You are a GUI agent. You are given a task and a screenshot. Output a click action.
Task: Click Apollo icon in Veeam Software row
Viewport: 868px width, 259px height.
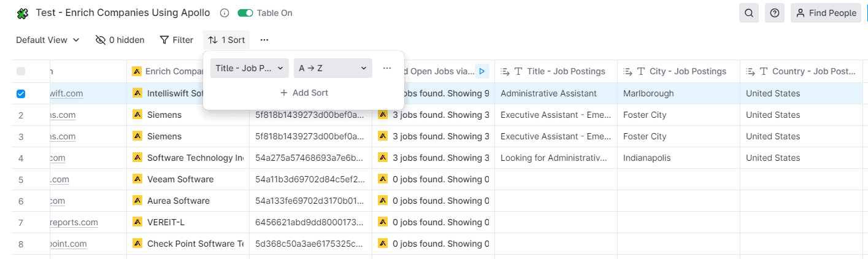click(137, 179)
